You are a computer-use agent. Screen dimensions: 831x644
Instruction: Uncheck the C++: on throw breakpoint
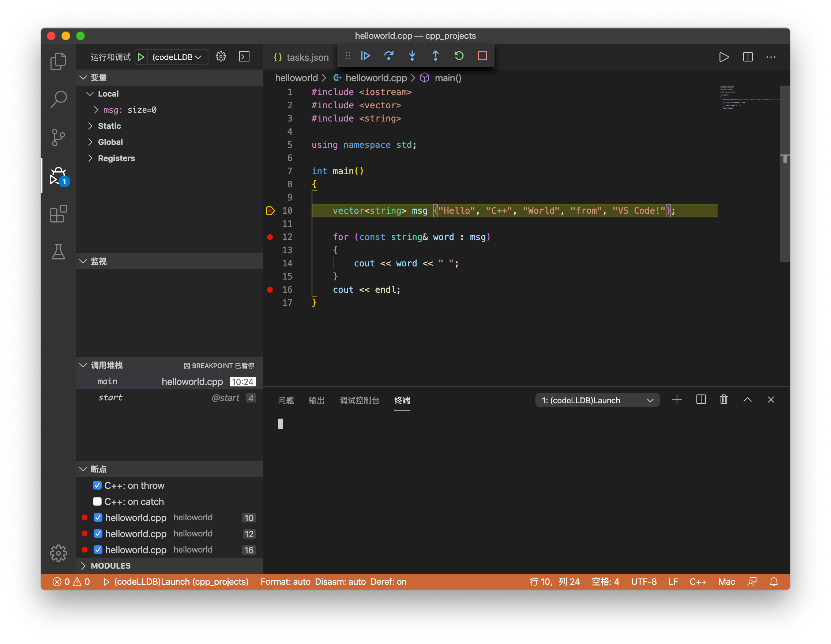click(97, 485)
